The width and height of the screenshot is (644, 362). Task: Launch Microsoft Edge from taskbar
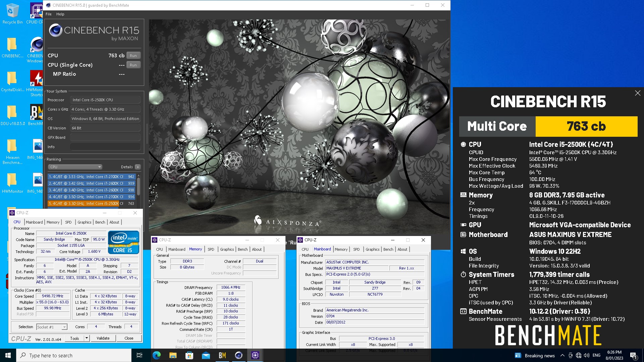pyautogui.click(x=156, y=355)
